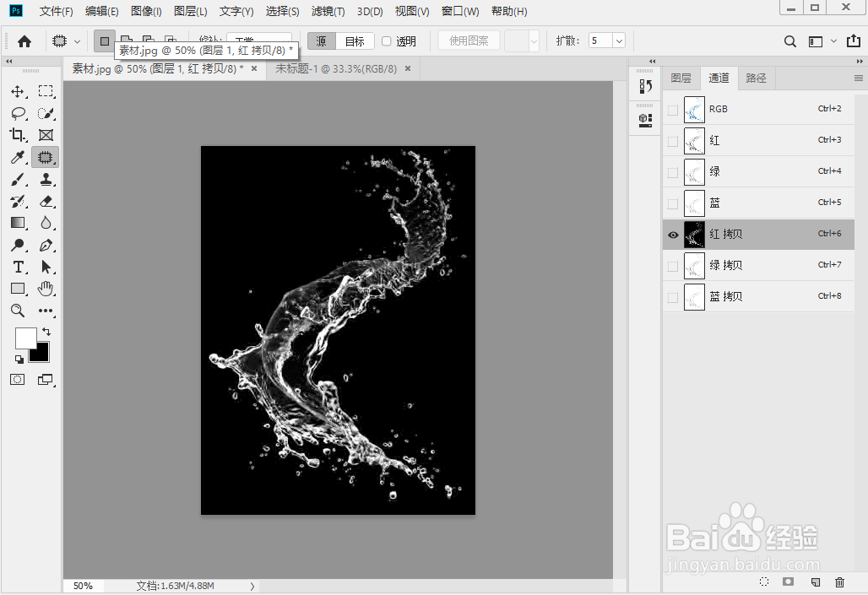Show the 绿 channel visibility

click(x=673, y=172)
